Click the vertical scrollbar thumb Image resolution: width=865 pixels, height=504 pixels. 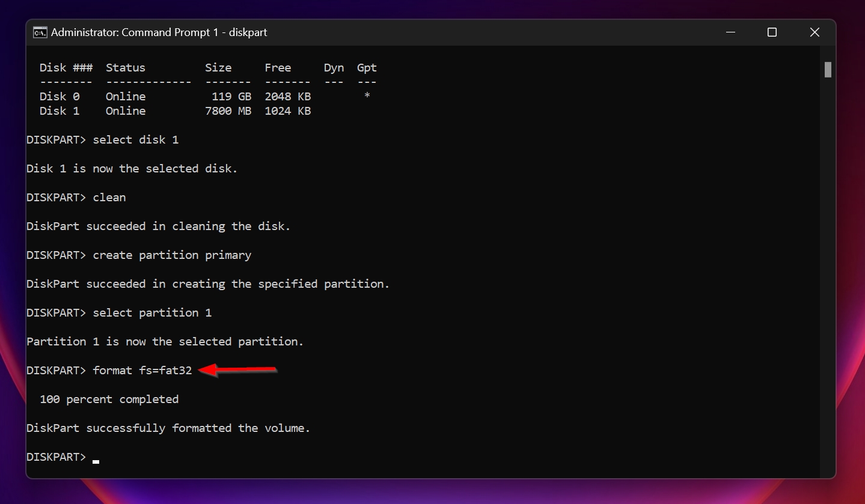click(828, 70)
